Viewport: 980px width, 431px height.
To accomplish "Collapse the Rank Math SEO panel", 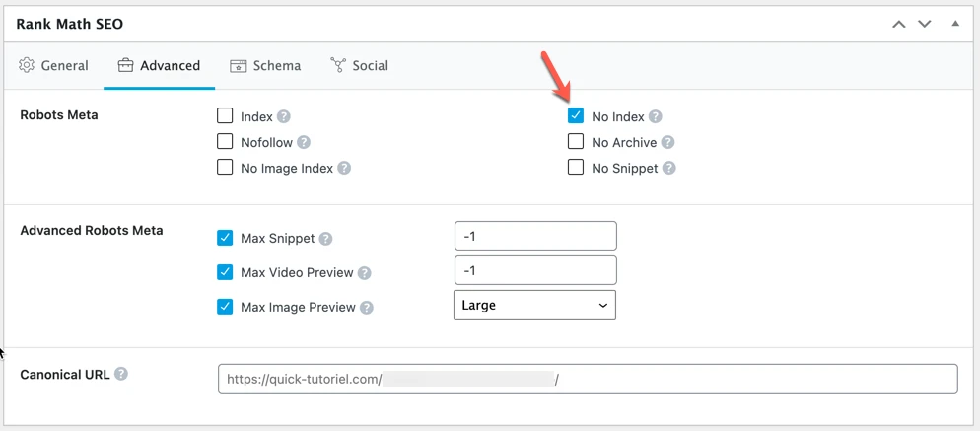I will tap(955, 25).
